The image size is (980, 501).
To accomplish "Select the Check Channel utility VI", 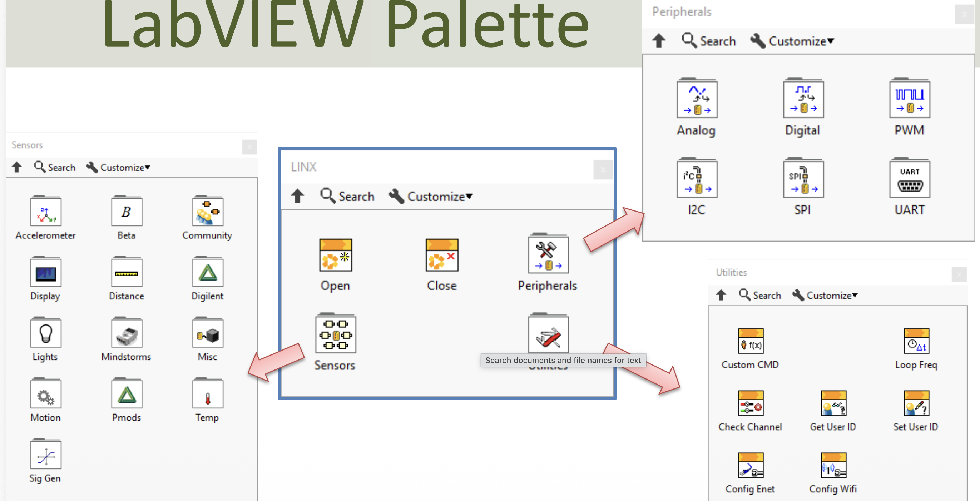I will click(751, 403).
